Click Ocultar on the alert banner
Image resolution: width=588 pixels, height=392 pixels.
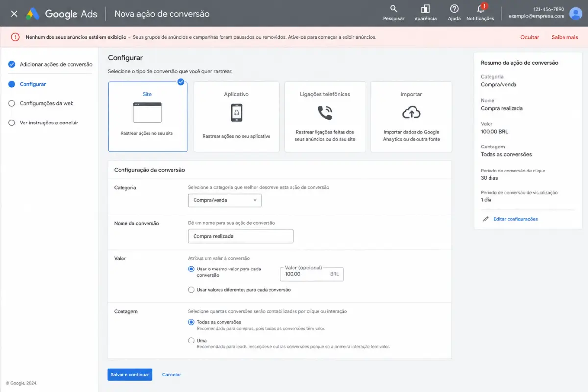click(x=530, y=37)
